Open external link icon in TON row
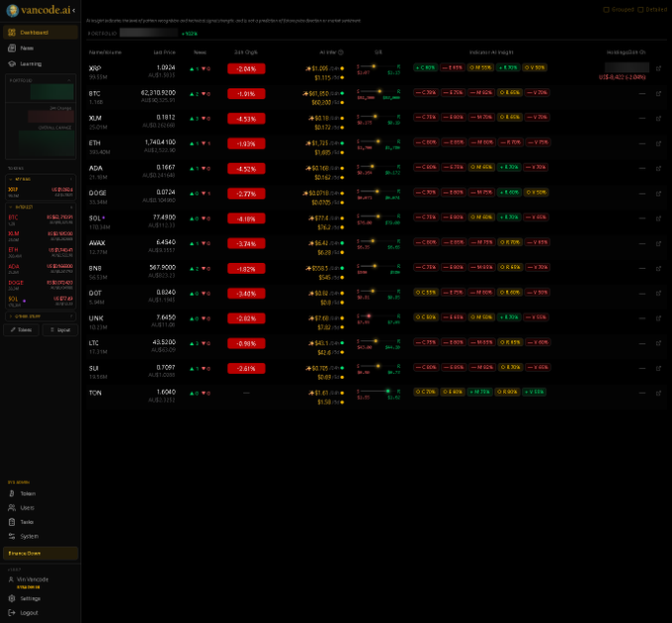This screenshot has height=623, width=672. pyautogui.click(x=658, y=394)
